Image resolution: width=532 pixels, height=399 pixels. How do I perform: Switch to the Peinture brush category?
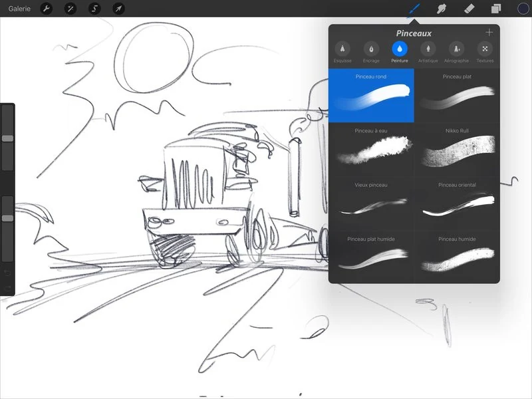click(x=400, y=53)
